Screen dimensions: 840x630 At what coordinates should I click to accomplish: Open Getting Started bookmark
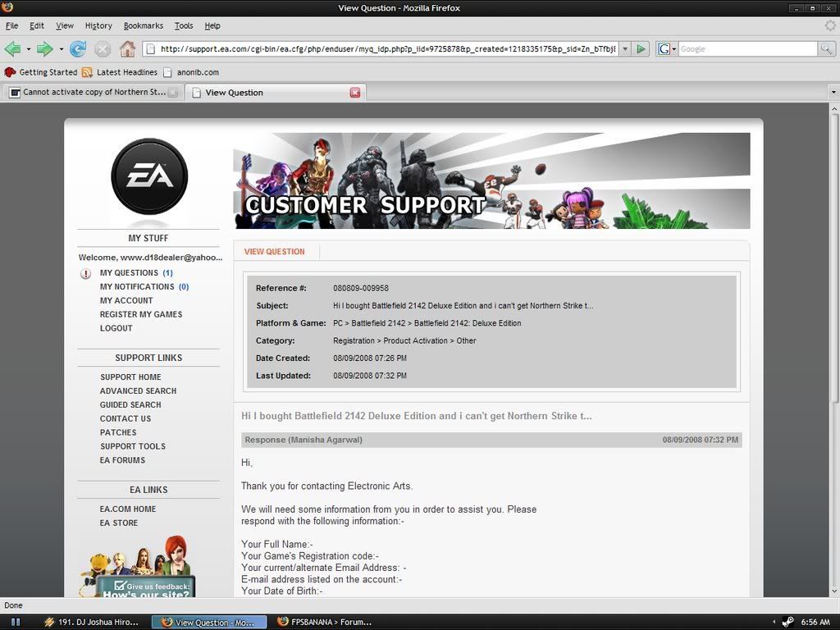click(41, 72)
